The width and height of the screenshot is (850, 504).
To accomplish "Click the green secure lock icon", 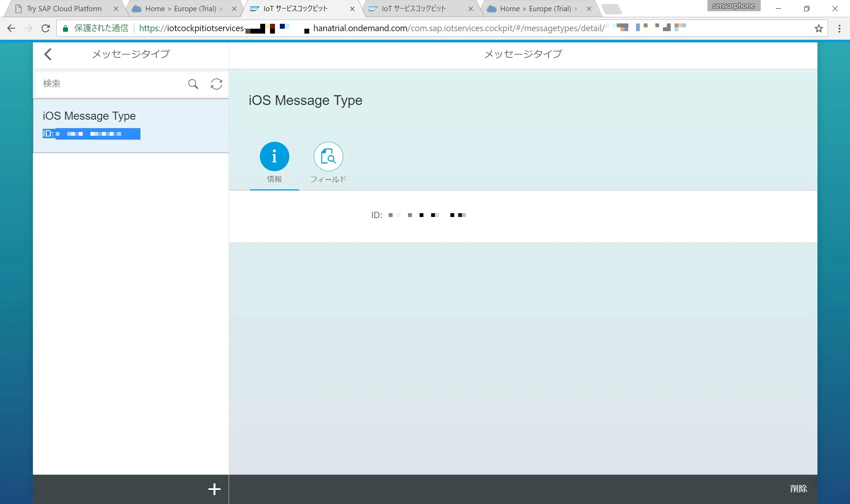I will click(x=65, y=28).
